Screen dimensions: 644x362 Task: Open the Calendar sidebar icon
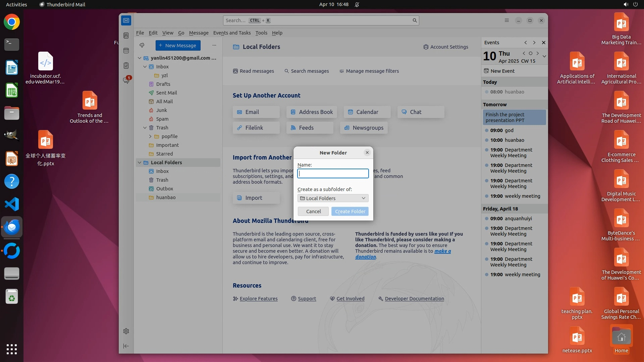[x=126, y=51]
